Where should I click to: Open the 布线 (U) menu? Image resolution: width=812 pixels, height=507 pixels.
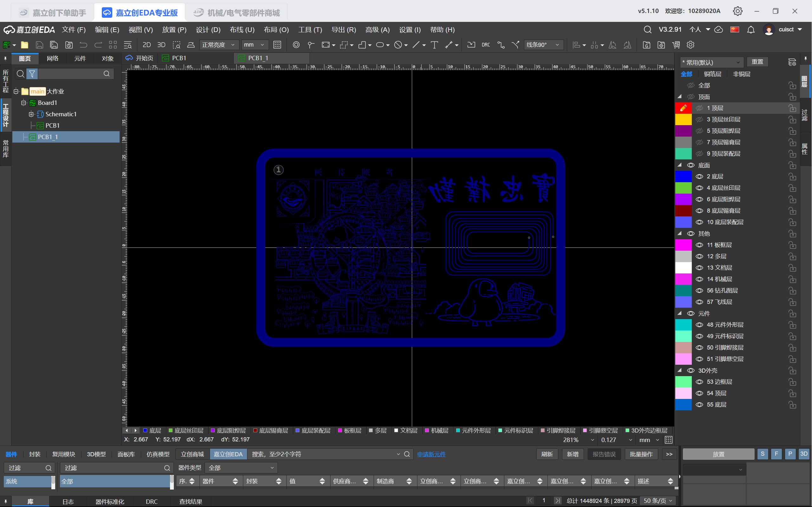pyautogui.click(x=242, y=30)
